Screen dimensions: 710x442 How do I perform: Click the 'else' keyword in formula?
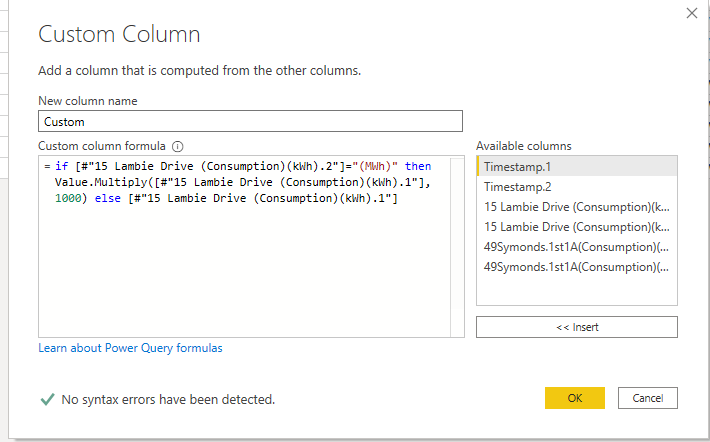tap(107, 198)
